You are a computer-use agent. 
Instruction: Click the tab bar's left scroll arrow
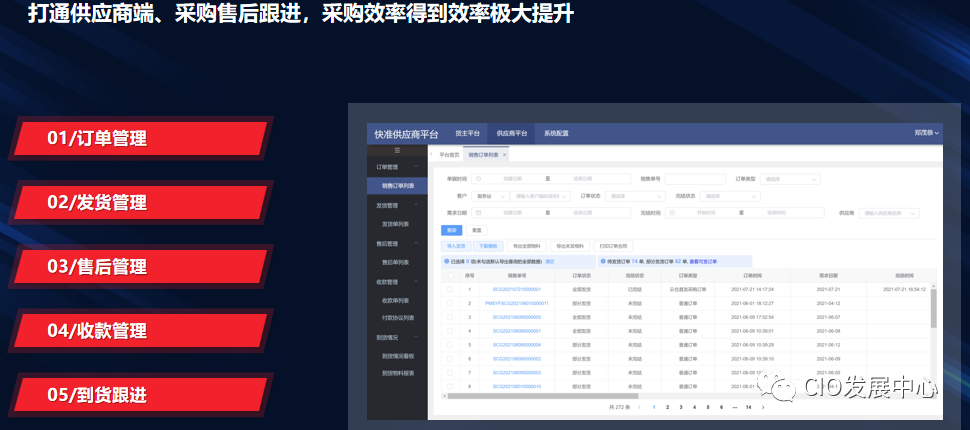431,155
